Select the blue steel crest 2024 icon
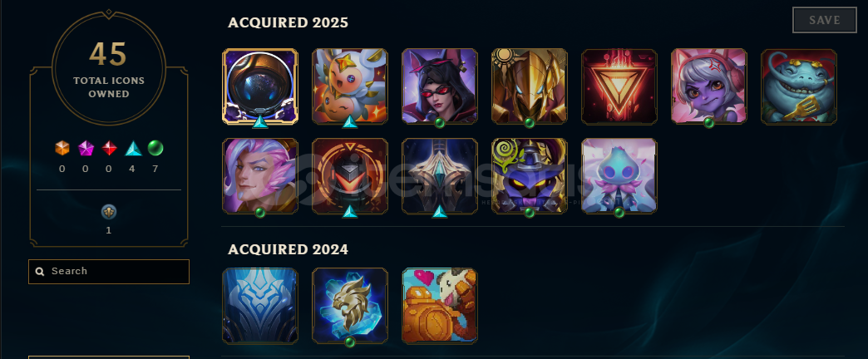Screen dimensions: 868x359 [x=260, y=306]
